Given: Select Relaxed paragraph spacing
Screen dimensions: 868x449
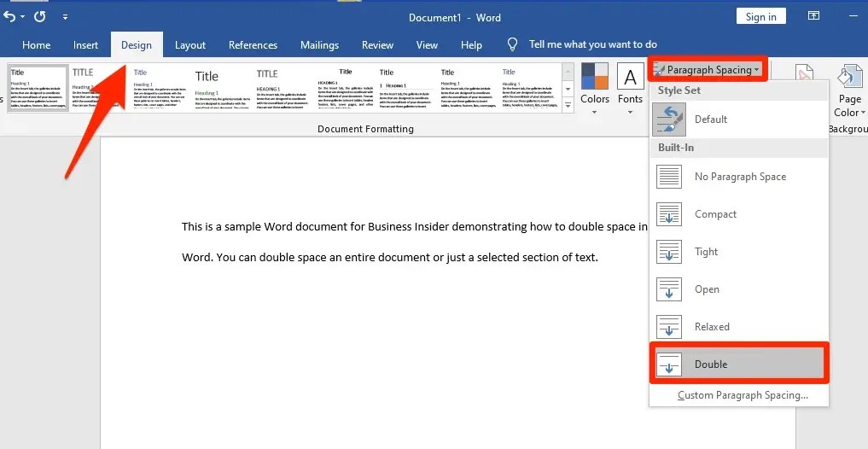Looking at the screenshot, I should point(739,327).
